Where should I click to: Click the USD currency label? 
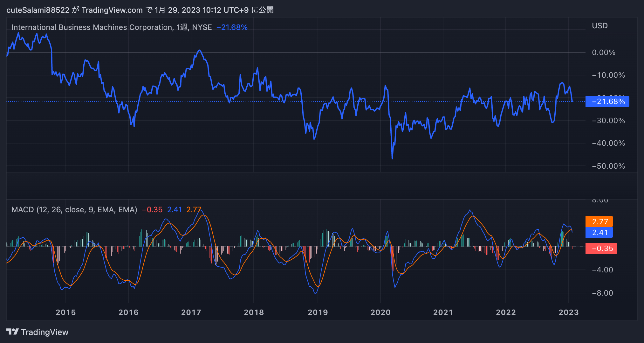[x=599, y=26]
